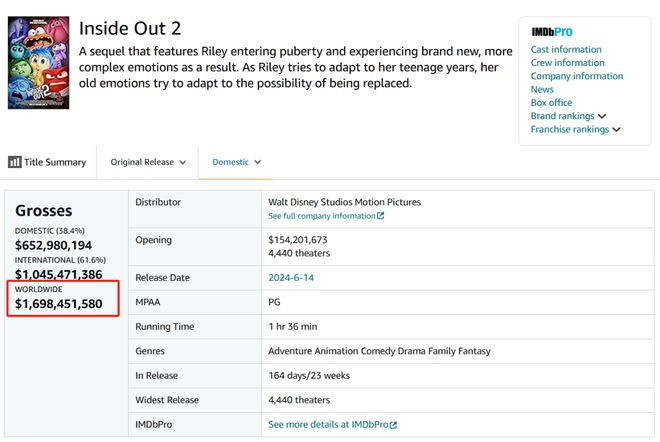Visit the News link
The height and width of the screenshot is (442, 660).
pos(542,89)
